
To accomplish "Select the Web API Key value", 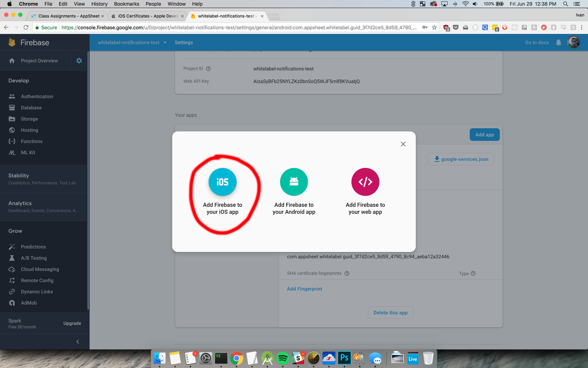I will 306,81.
